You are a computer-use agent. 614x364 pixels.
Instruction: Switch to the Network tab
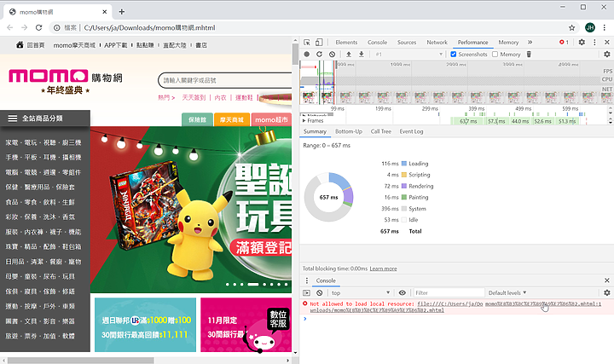[x=437, y=43]
